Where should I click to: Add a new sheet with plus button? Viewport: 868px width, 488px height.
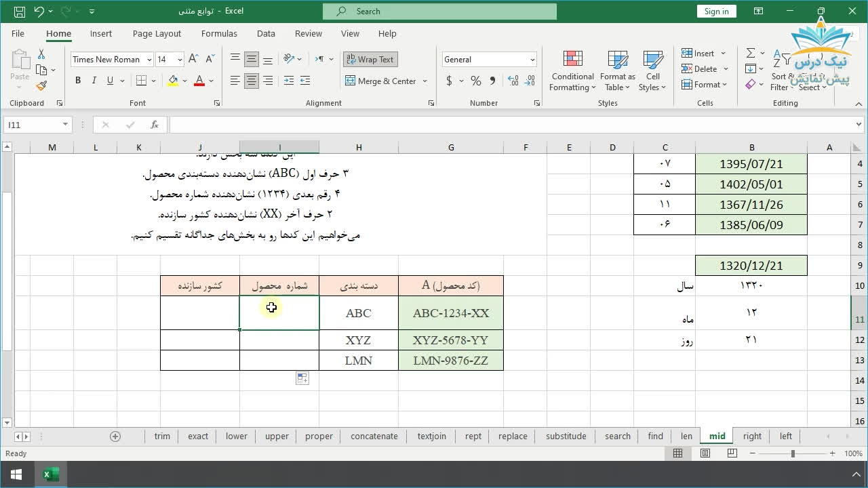pos(115,436)
